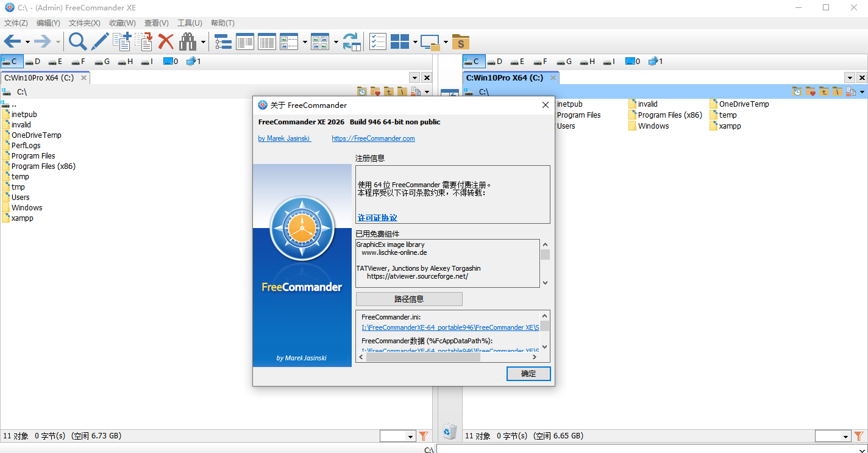Open the binoculars search tool dropdown arrow

(x=203, y=41)
